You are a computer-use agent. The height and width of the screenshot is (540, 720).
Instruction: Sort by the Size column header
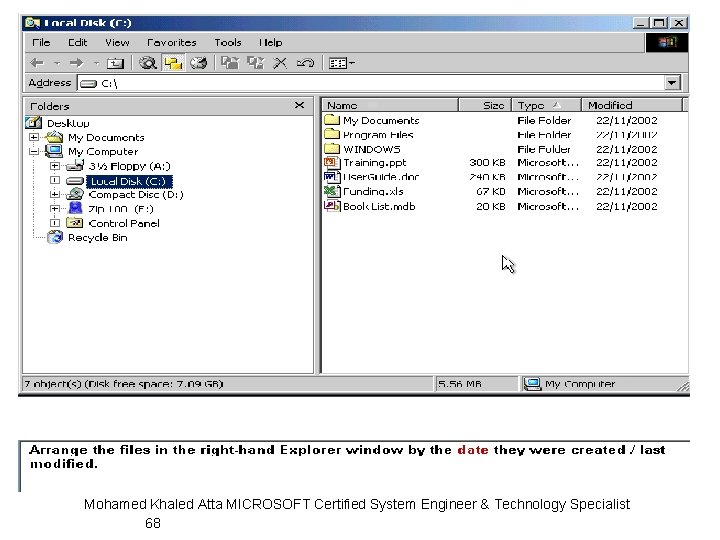(485, 105)
